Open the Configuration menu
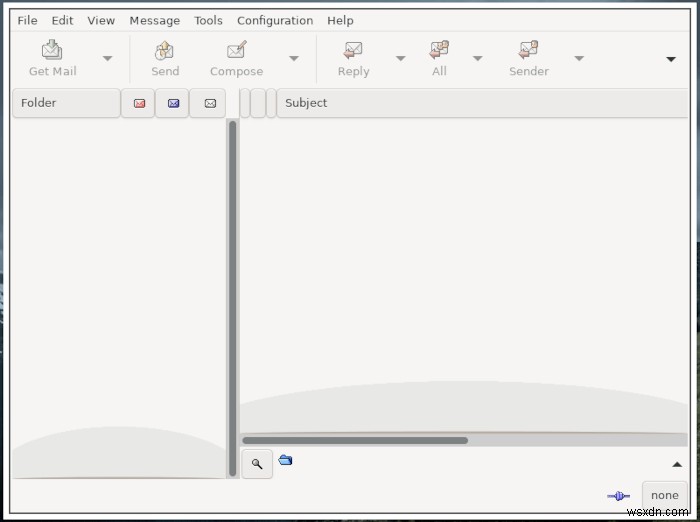This screenshot has height=522, width=700. [x=275, y=21]
